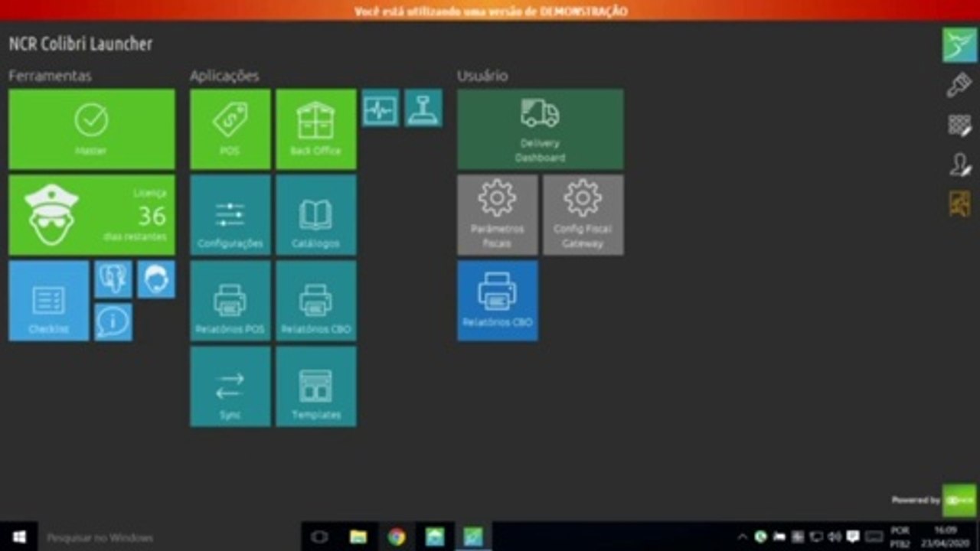This screenshot has width=980, height=551.
Task: Click the POR PTB2 language indicator
Action: 900,537
